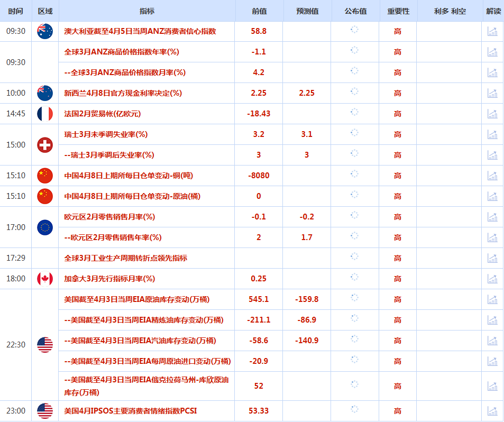Click the 重要性 column header

click(x=398, y=11)
